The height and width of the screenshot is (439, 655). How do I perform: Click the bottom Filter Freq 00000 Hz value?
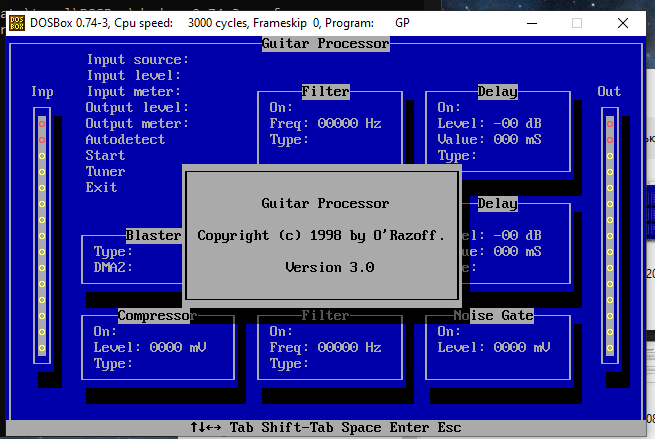pyautogui.click(x=349, y=348)
